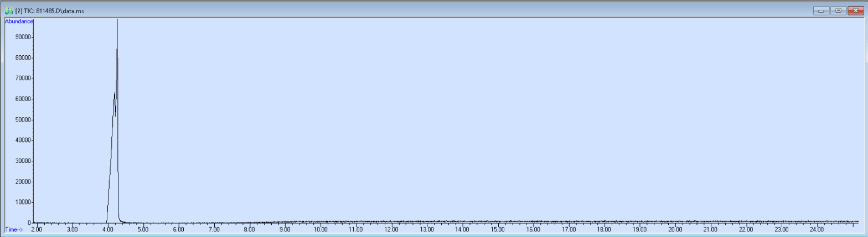Click the 60000 abundance axis value
This screenshot has height=237, width=868.
[x=23, y=99]
